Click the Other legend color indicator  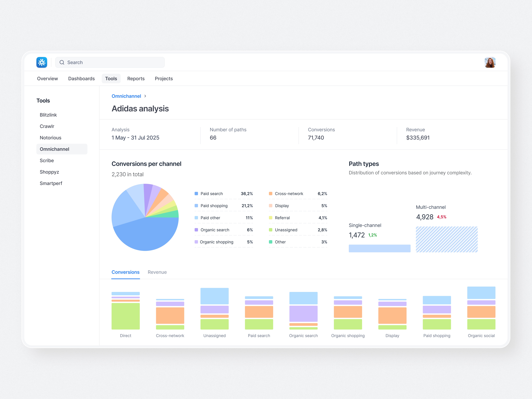click(271, 242)
